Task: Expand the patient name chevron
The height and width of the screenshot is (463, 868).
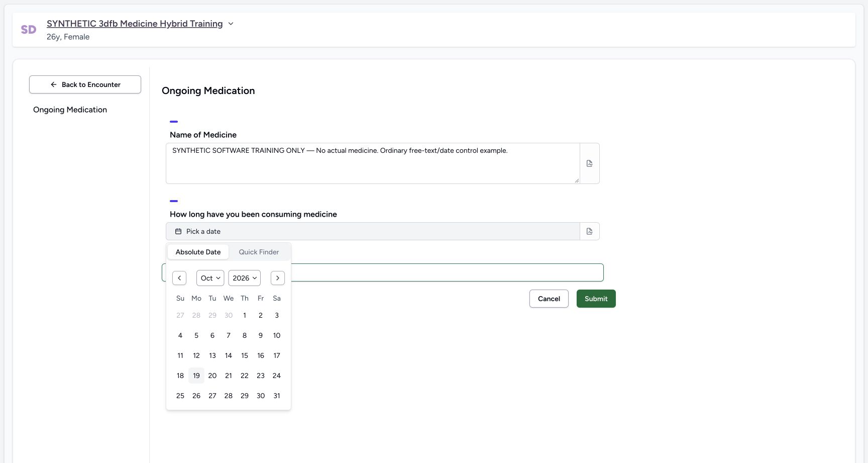Action: [231, 24]
